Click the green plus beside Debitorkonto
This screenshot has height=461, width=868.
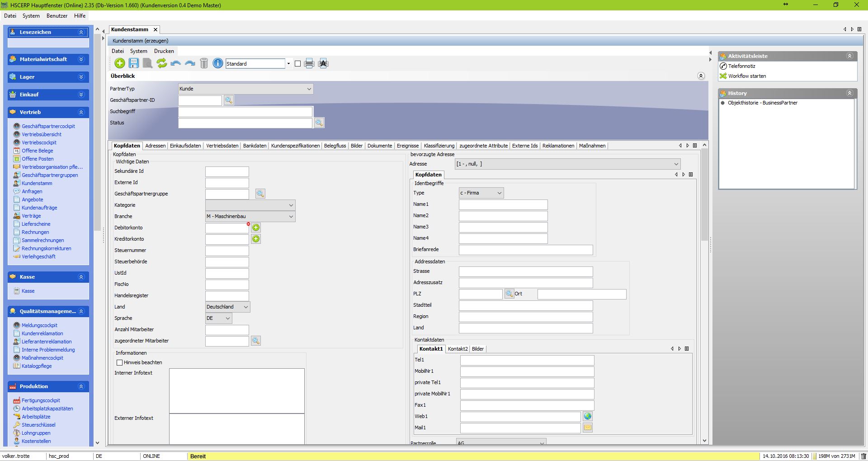[x=256, y=228]
